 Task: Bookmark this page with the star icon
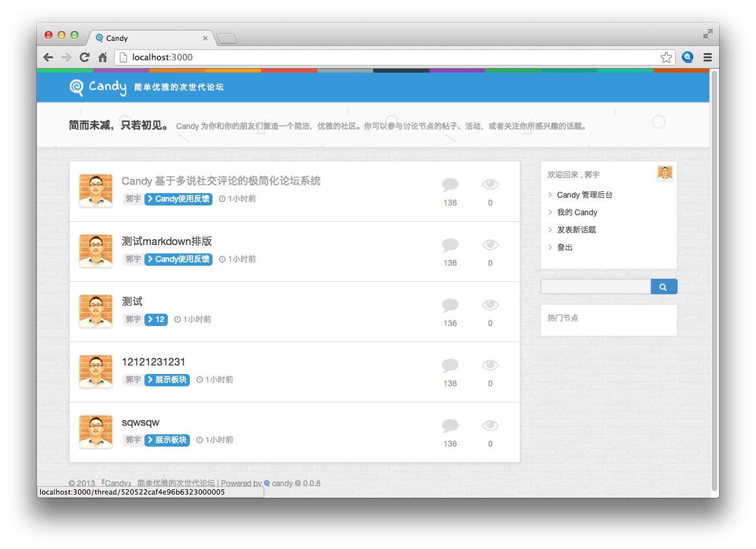click(x=667, y=58)
